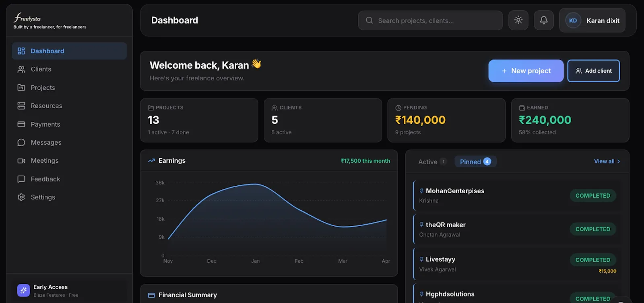Click the Freelysta logo

coord(27,18)
